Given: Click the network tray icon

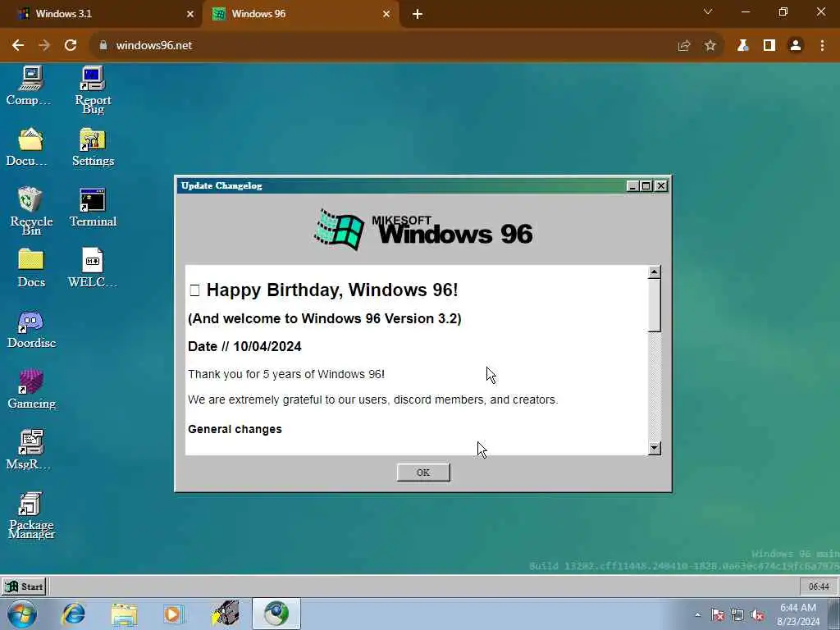Looking at the screenshot, I should 737,614.
